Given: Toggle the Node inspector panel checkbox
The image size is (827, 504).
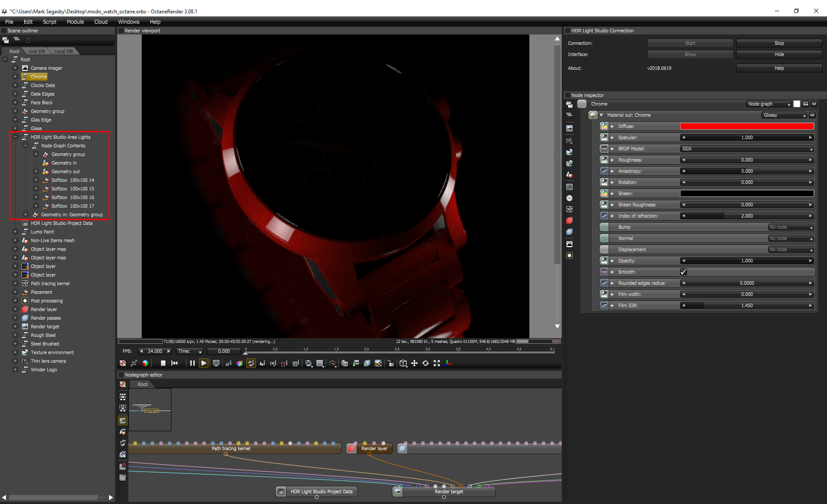Looking at the screenshot, I should (568, 95).
